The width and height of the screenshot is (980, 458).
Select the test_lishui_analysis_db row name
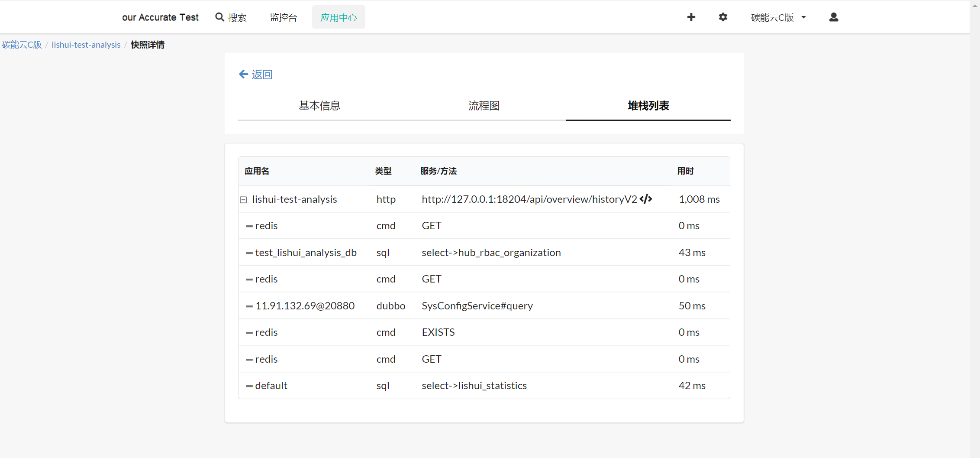pyautogui.click(x=306, y=252)
